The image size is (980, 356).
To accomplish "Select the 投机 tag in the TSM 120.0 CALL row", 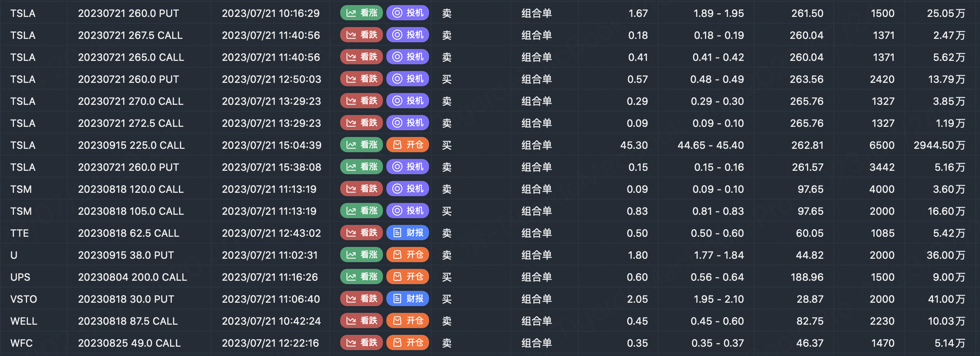I will pyautogui.click(x=408, y=189).
